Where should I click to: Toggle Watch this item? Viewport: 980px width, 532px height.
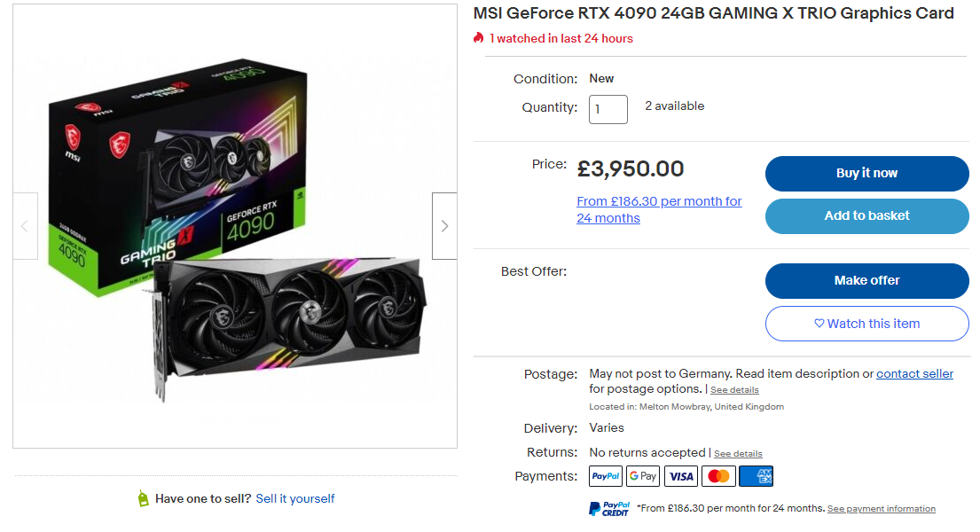(x=866, y=324)
